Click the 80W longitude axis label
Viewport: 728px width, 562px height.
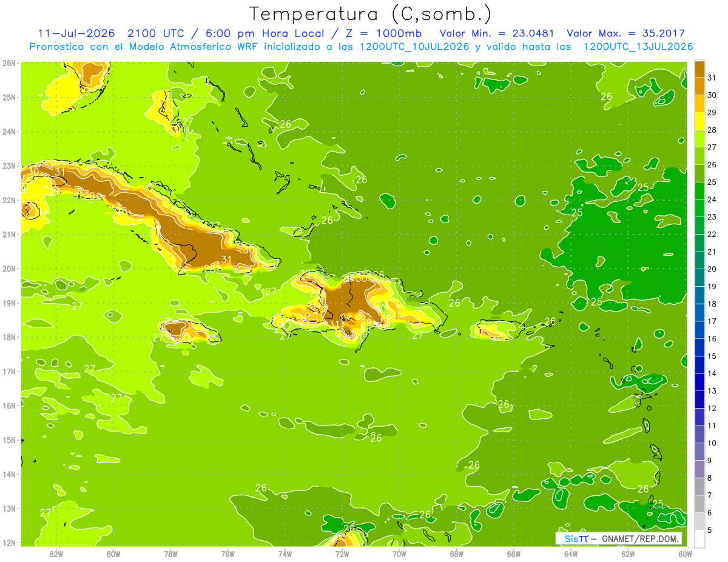pyautogui.click(x=113, y=554)
